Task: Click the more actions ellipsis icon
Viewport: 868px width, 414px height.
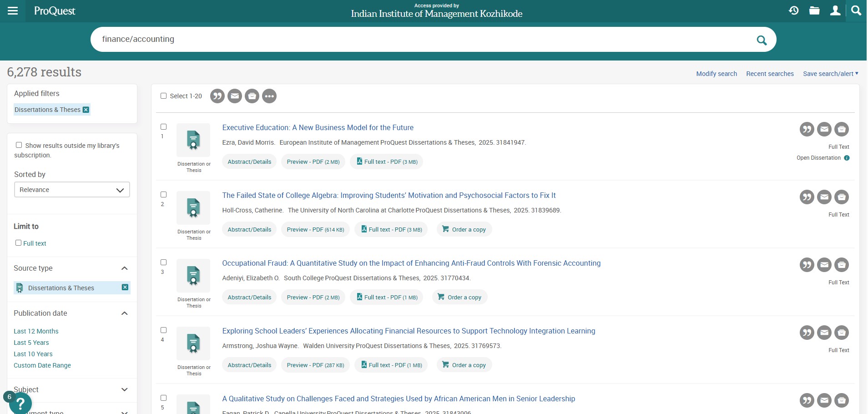Action: [x=269, y=96]
